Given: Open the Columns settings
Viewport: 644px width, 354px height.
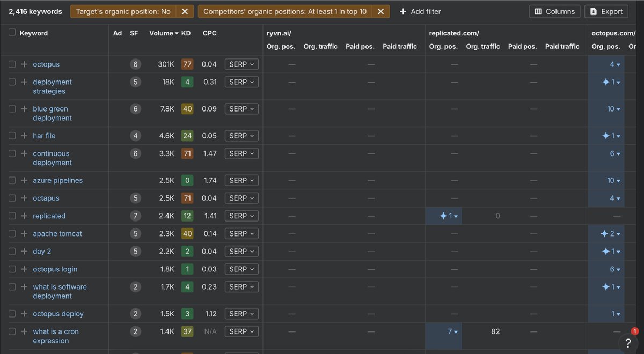Looking at the screenshot, I should pyautogui.click(x=555, y=11).
